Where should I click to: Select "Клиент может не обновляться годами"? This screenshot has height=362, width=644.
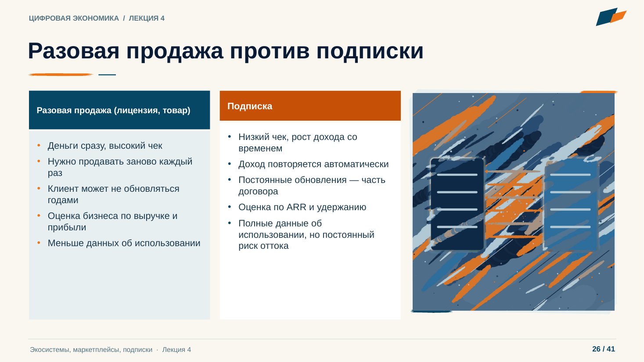[113, 194]
